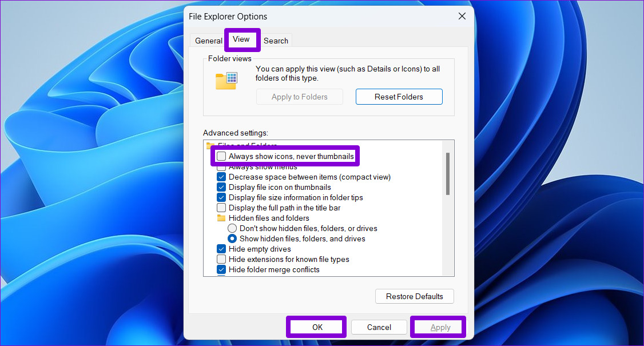
Task: Click the Hidden files and folders label
Action: click(269, 218)
